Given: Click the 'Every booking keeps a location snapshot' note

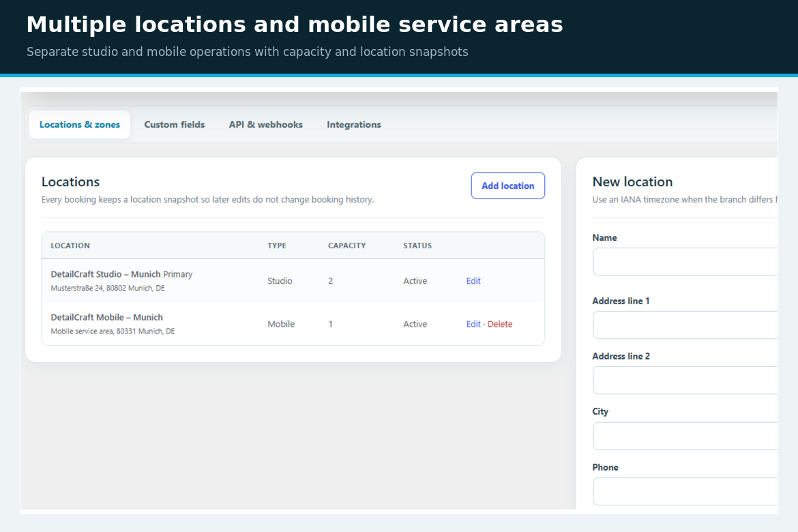Looking at the screenshot, I should [207, 200].
